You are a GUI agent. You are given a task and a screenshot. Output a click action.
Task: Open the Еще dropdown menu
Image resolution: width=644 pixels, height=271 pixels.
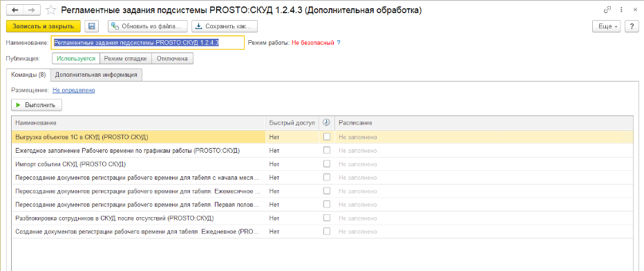tap(607, 26)
